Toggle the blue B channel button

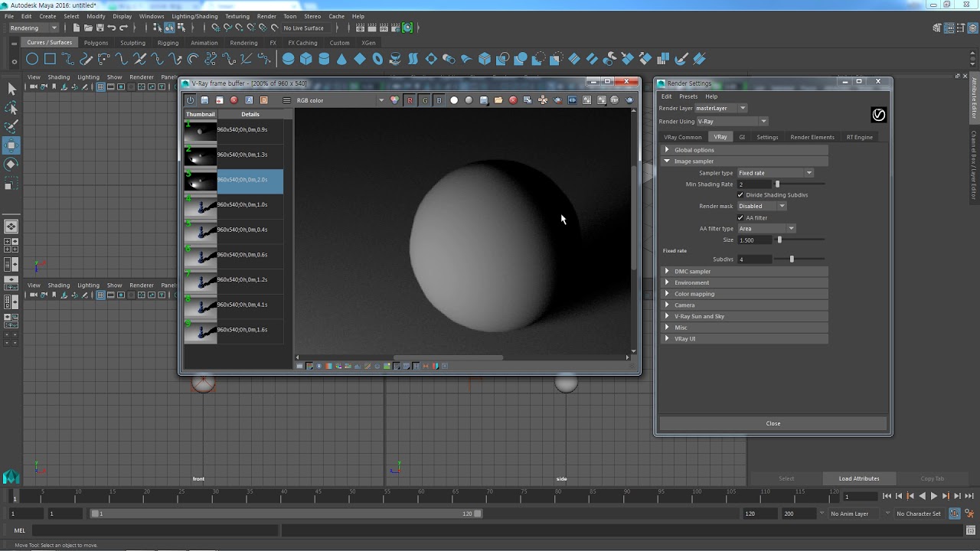coord(439,100)
